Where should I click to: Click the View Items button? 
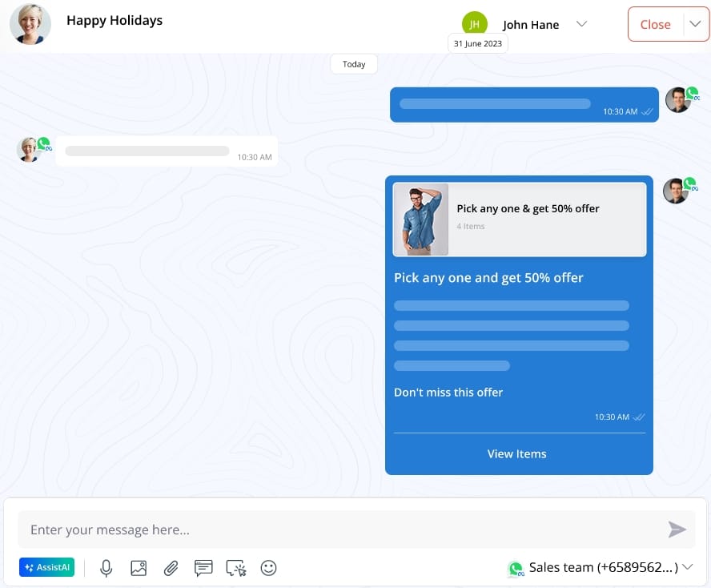point(517,453)
